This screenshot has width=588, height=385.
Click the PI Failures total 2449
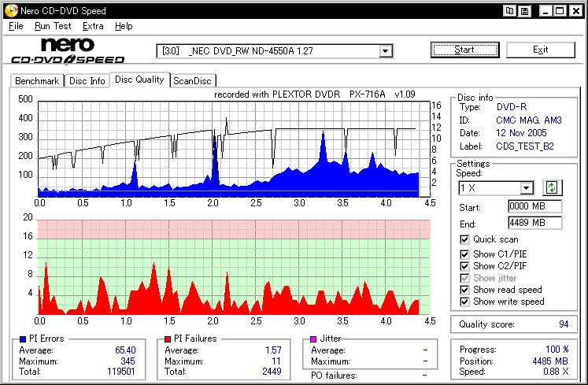[272, 372]
